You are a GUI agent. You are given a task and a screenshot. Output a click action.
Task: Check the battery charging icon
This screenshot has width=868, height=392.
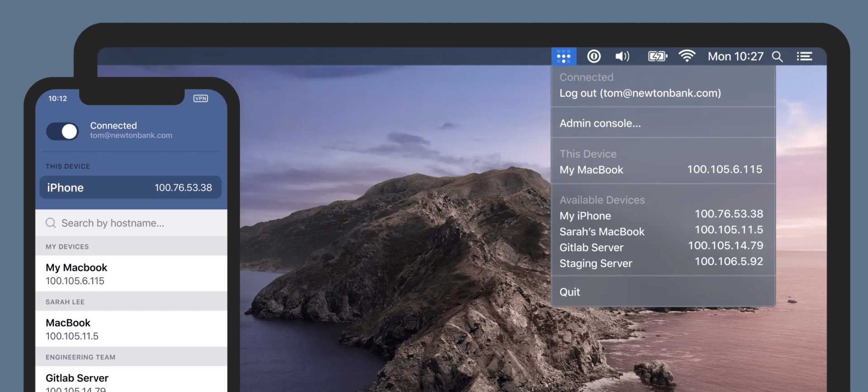(658, 56)
